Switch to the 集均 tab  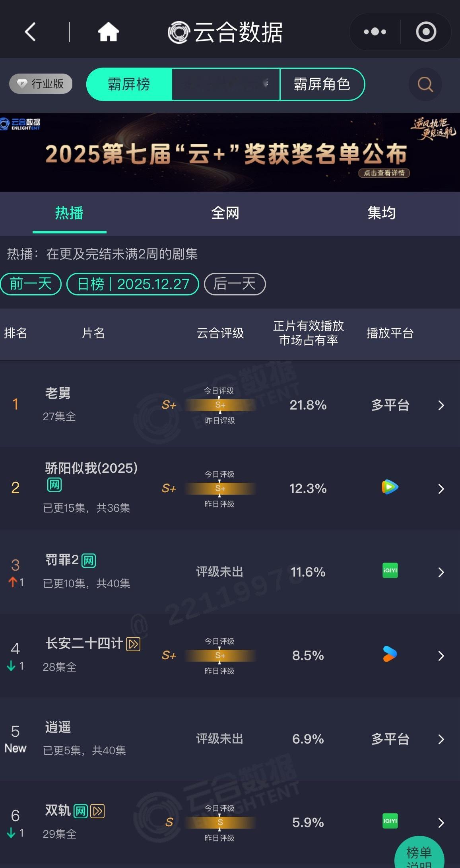(x=381, y=214)
